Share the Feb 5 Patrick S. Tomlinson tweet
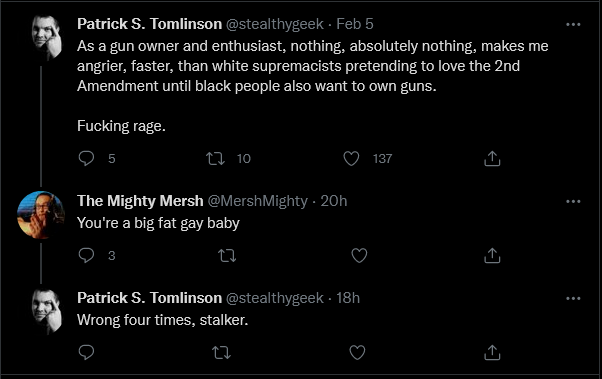 (492, 158)
